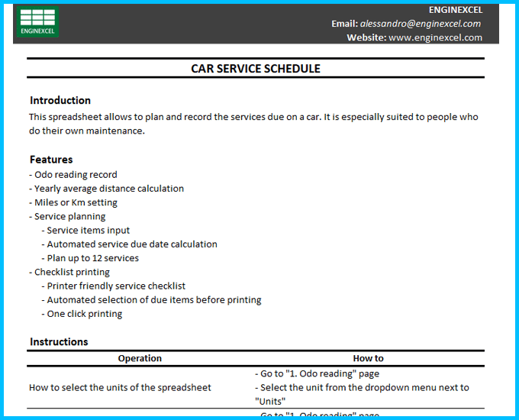Select the 'Service items input' line
Image resolution: width=519 pixels, height=420 pixels.
click(x=85, y=230)
